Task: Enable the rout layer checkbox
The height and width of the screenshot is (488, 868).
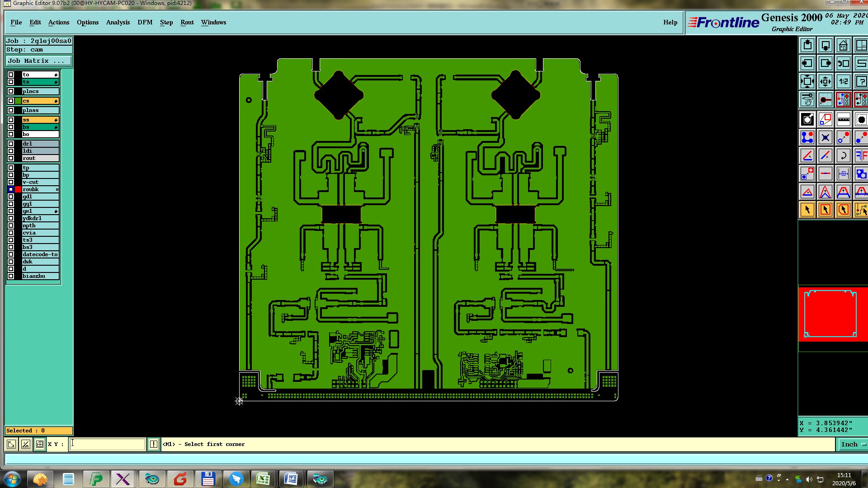Action: tap(11, 158)
